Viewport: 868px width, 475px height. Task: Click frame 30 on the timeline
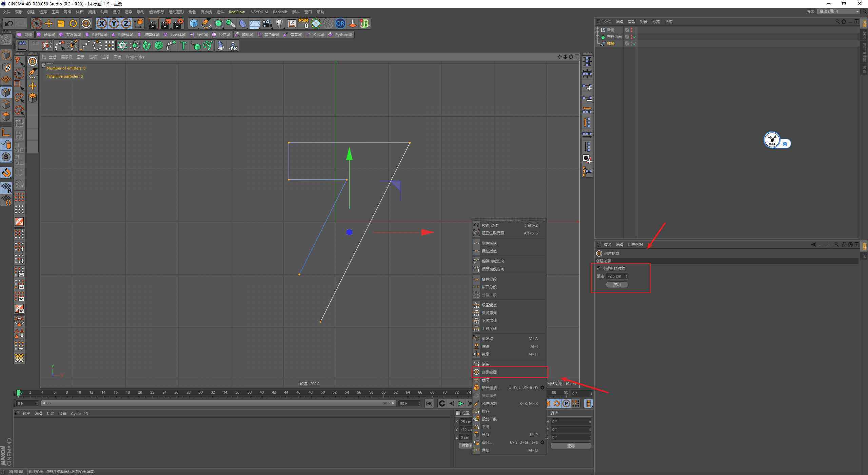(x=201, y=393)
